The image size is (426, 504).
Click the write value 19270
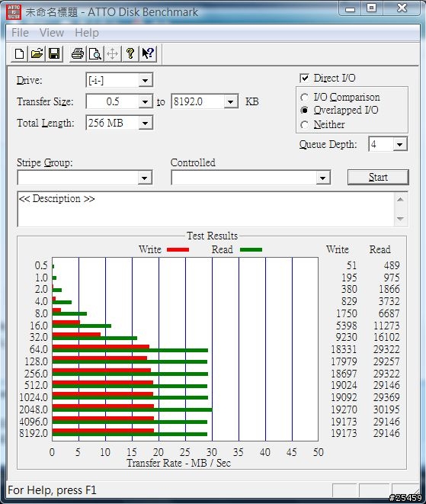(x=344, y=409)
